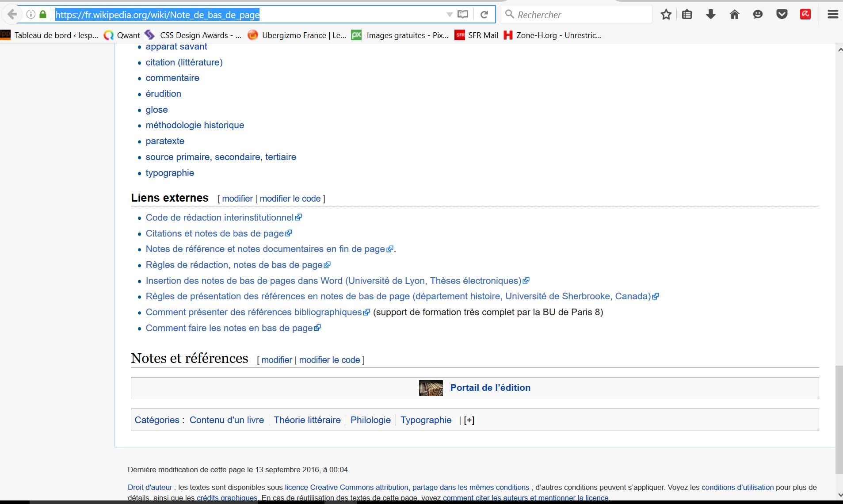Go to the home page icon
This screenshot has height=504, width=843.
(x=734, y=15)
